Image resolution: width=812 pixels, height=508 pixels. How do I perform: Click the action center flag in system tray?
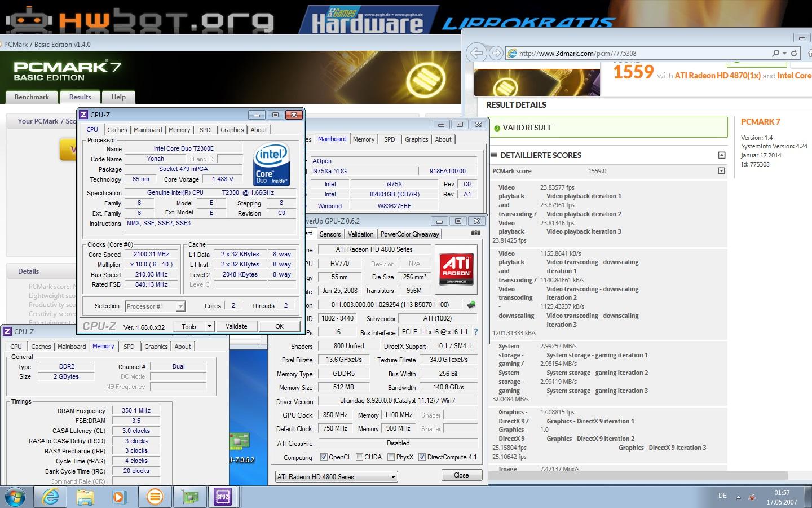(752, 497)
